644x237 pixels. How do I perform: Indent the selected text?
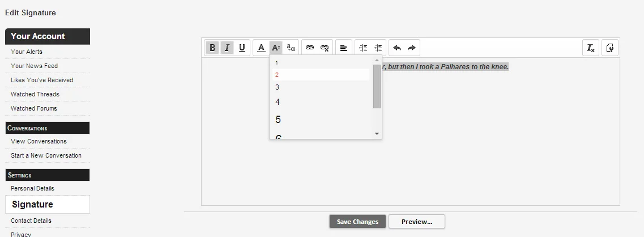click(x=378, y=48)
